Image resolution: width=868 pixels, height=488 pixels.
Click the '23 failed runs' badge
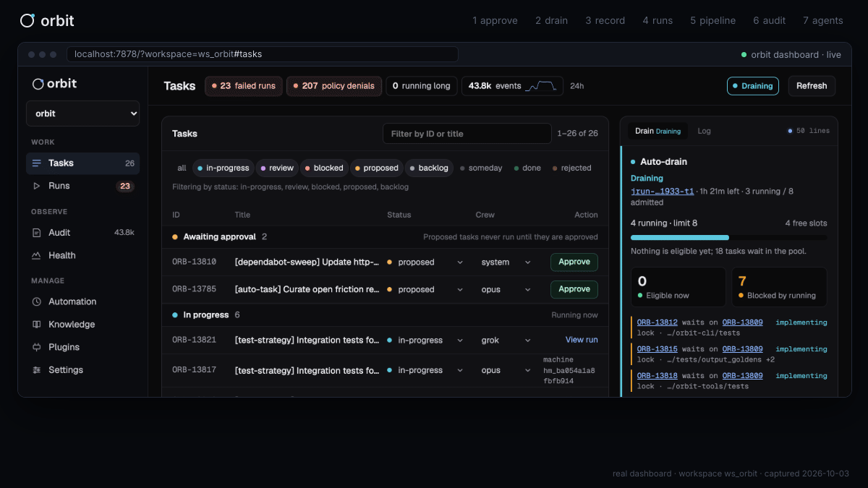[x=244, y=86]
